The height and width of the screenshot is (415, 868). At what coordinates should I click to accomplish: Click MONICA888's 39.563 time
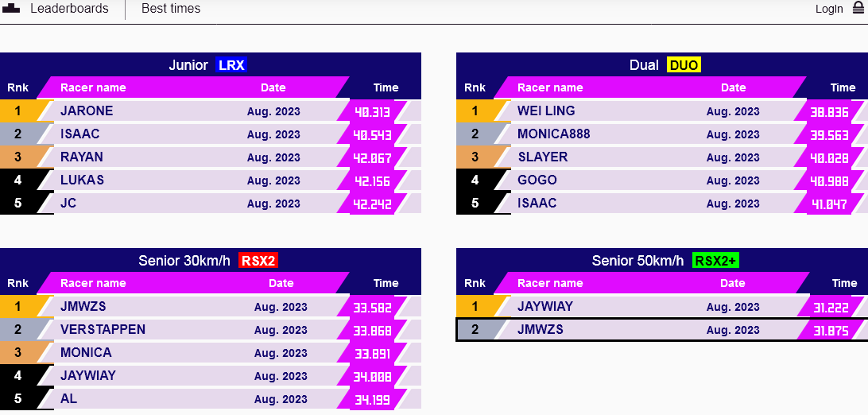(827, 135)
